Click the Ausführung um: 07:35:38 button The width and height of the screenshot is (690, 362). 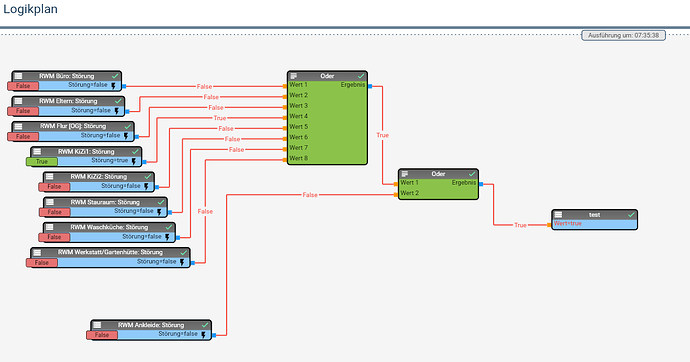point(624,35)
